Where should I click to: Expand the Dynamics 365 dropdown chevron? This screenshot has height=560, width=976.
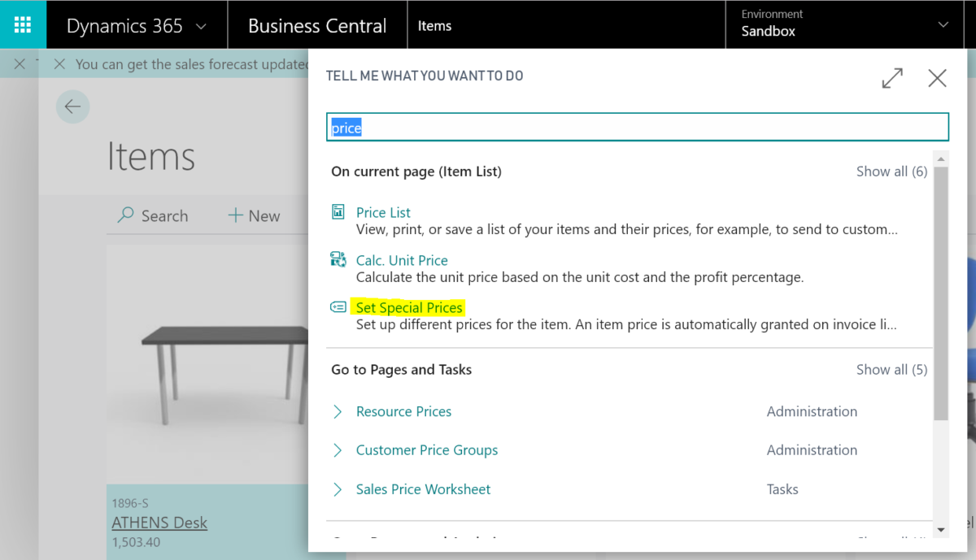coord(201,27)
